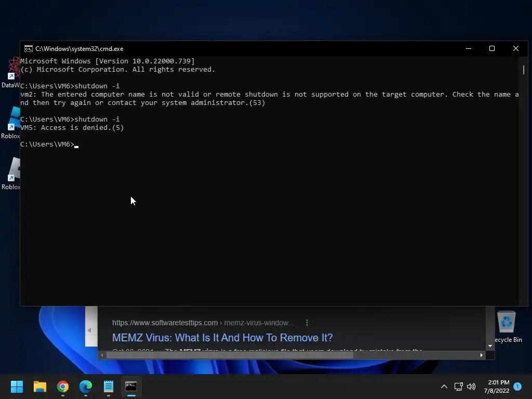Open the notification badge in system tray
Viewport: 532px width, 399px height.
(x=517, y=387)
